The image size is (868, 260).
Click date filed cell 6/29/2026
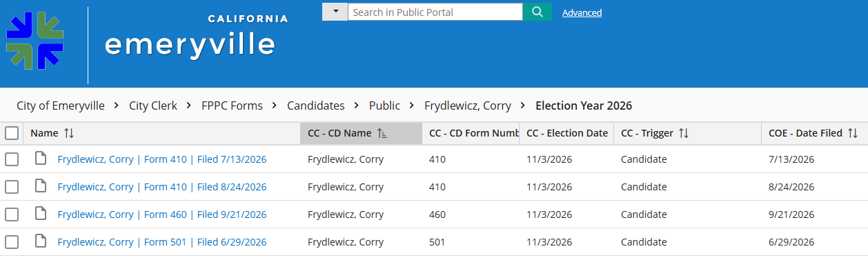pyautogui.click(x=791, y=242)
